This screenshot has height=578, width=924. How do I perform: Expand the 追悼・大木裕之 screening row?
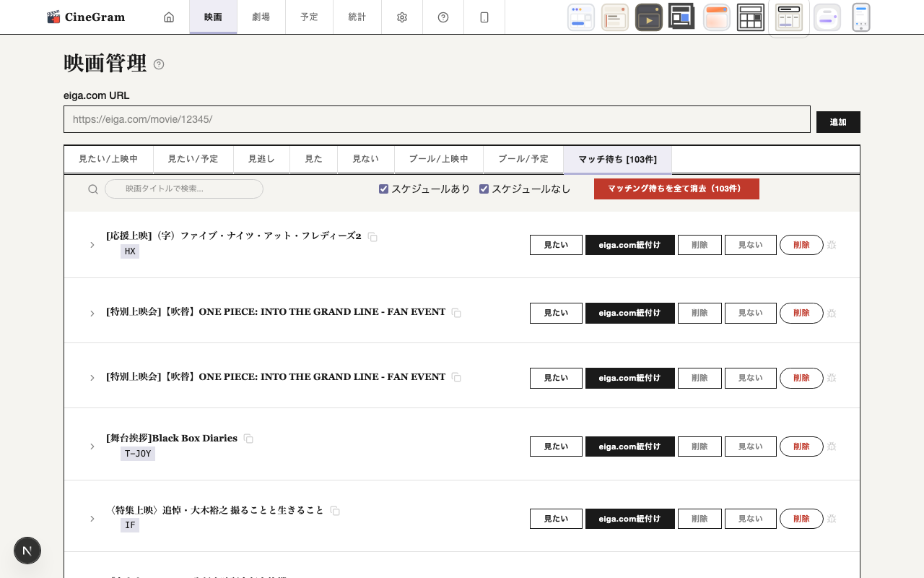pyautogui.click(x=92, y=519)
